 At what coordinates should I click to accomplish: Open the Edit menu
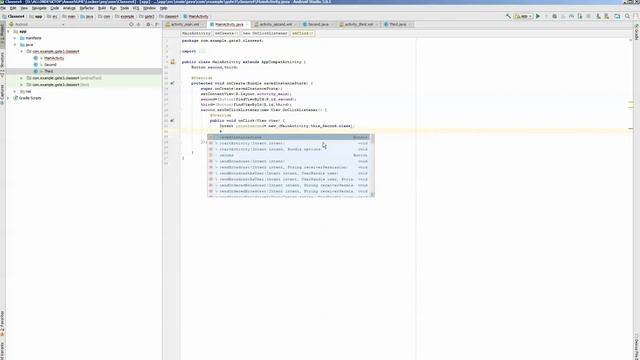click(13, 8)
